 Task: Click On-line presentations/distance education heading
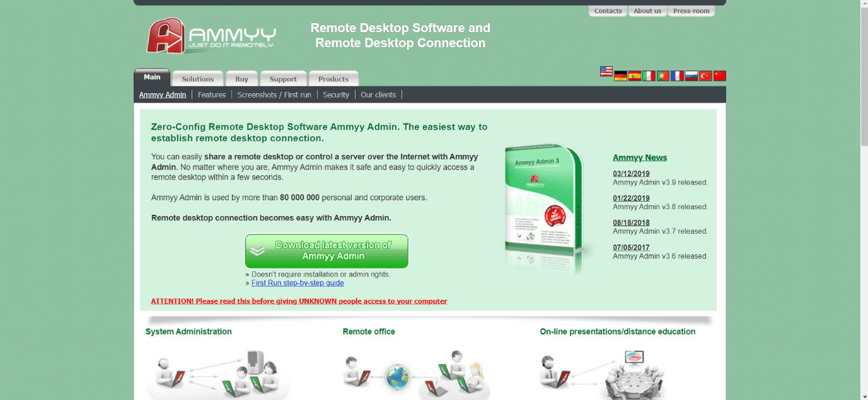[x=618, y=331]
